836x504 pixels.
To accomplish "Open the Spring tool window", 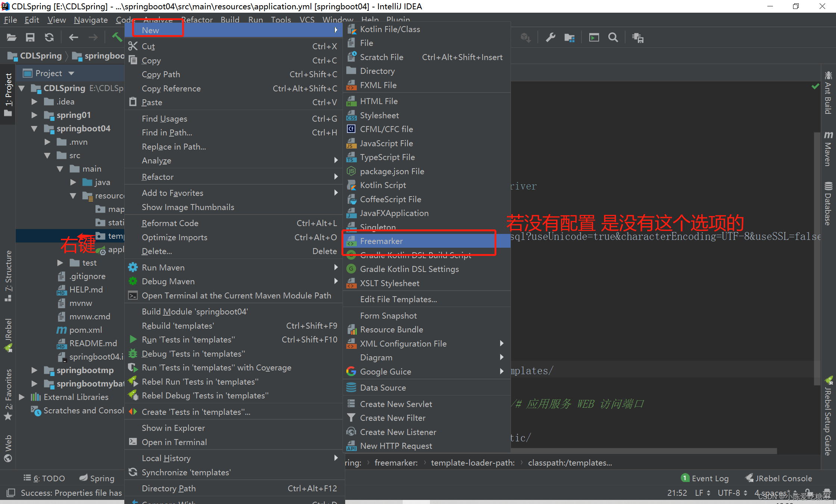I will (97, 478).
